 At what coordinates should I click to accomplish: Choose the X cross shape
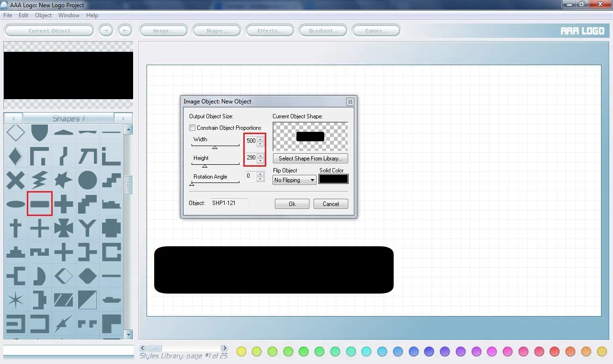pos(16,181)
